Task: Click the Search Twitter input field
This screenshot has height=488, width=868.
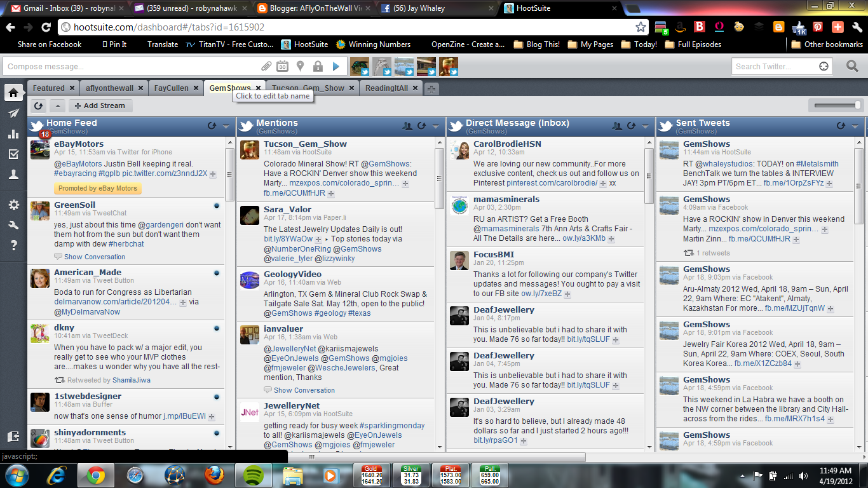Action: point(775,66)
